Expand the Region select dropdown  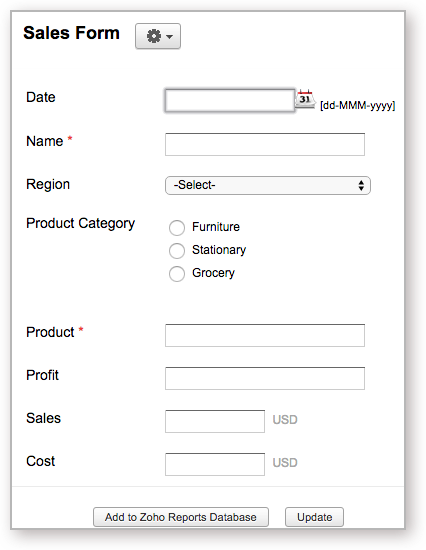(x=268, y=185)
